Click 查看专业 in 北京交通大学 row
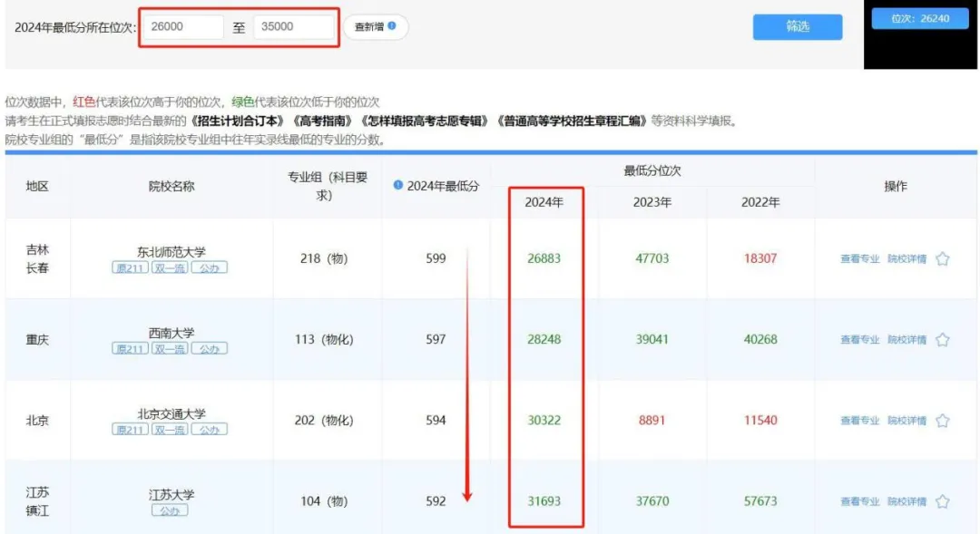Screen dimensions: 980x534 [x=859, y=421]
